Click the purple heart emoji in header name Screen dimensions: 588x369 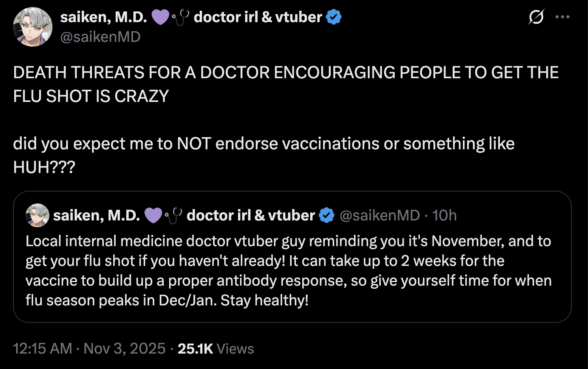coord(160,17)
